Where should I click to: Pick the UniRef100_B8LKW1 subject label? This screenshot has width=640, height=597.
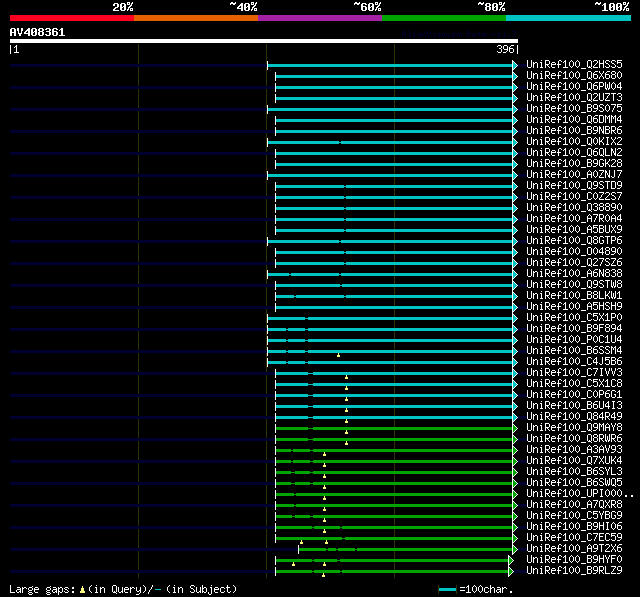point(574,296)
